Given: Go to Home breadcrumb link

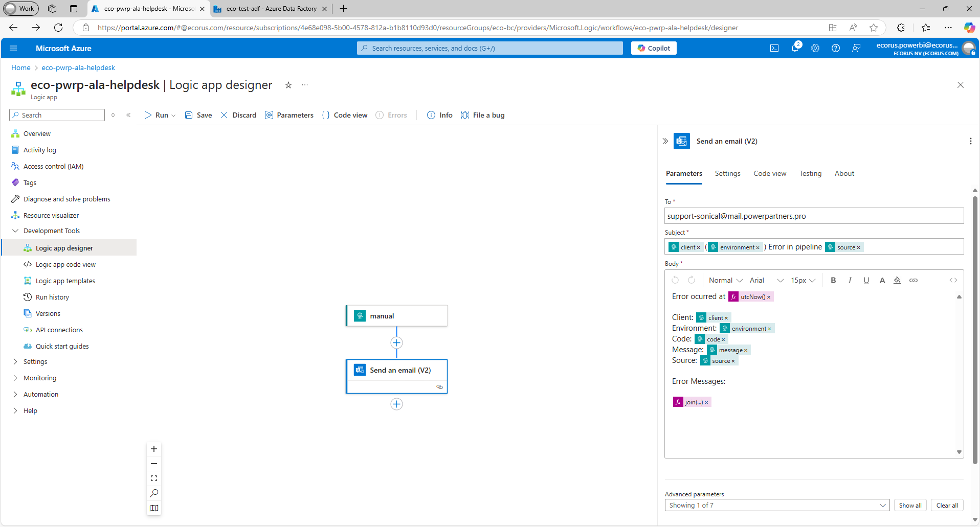Looking at the screenshot, I should 21,67.
